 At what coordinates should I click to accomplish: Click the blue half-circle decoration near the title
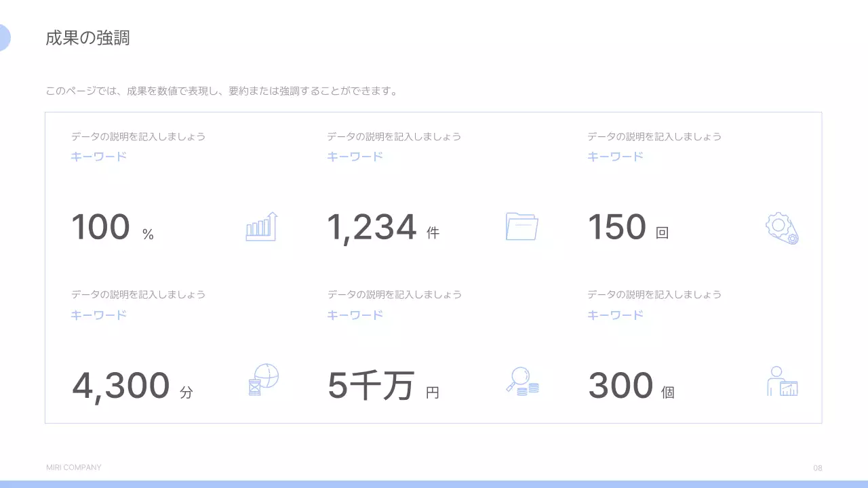(3, 39)
